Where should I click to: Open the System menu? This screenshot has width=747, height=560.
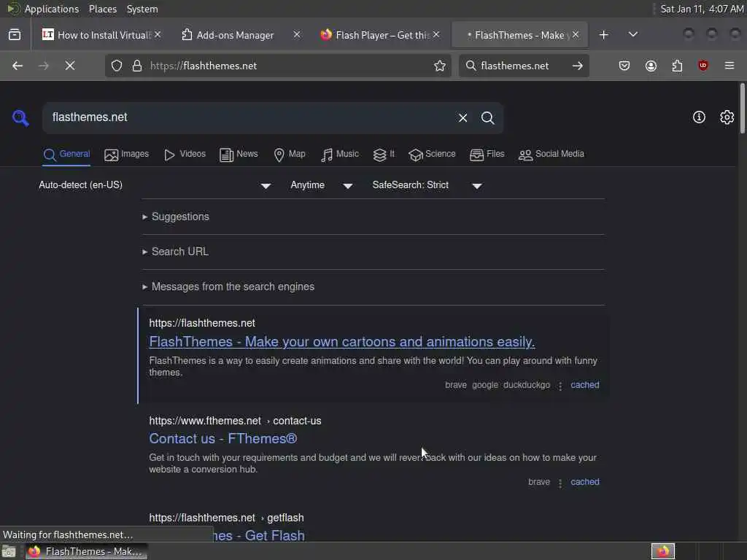(142, 9)
